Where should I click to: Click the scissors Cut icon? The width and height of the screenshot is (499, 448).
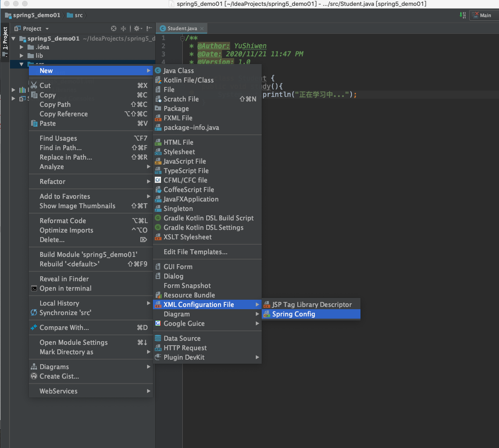pos(34,85)
